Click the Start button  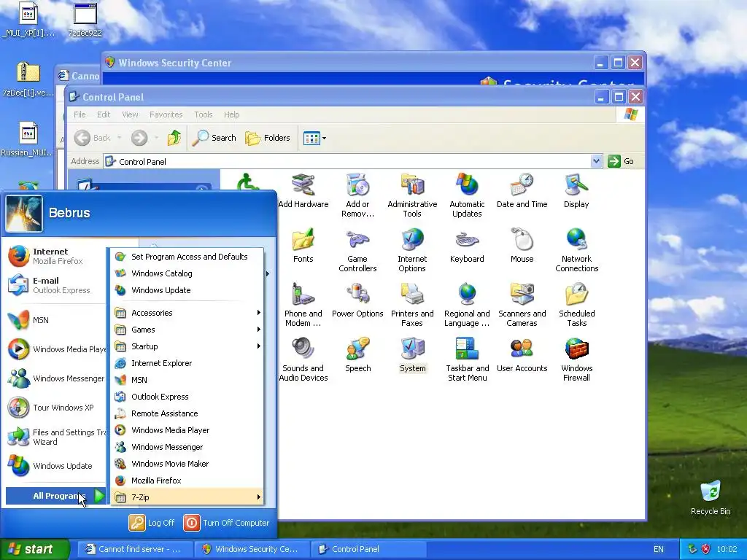(x=34, y=549)
